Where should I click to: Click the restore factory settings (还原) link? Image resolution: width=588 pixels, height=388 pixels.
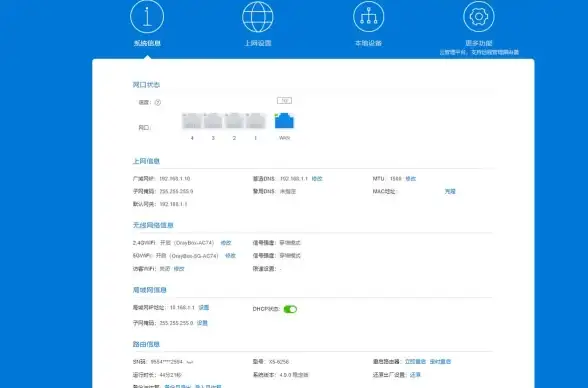click(x=415, y=375)
